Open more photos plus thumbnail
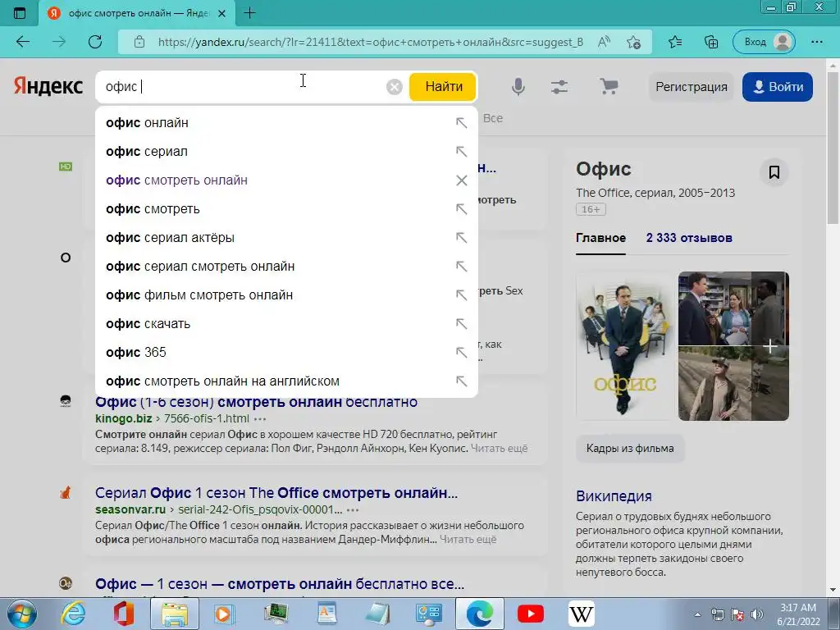 [770, 346]
